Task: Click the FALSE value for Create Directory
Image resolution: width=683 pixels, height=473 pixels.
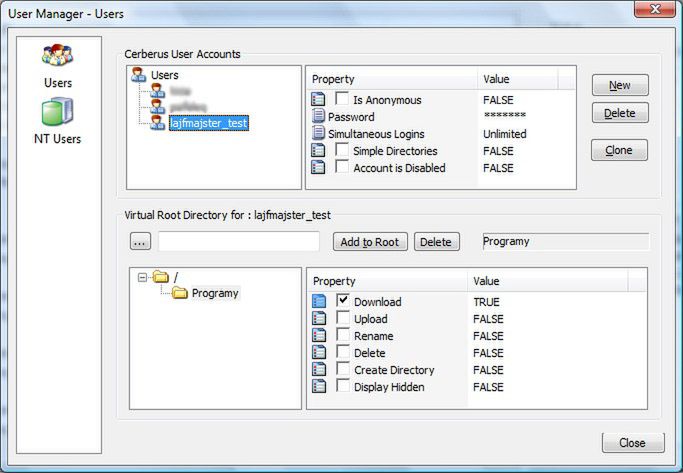Action: click(x=488, y=370)
